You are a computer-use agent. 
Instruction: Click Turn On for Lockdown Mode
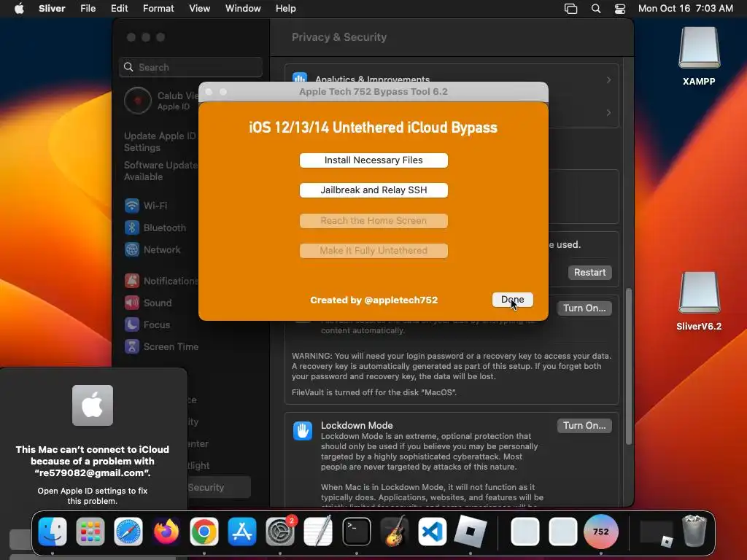(x=584, y=425)
